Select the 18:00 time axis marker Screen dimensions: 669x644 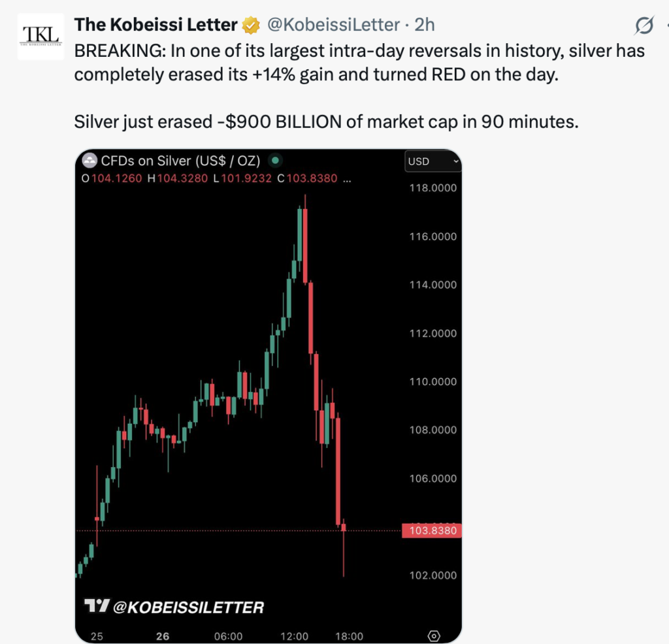(350, 636)
